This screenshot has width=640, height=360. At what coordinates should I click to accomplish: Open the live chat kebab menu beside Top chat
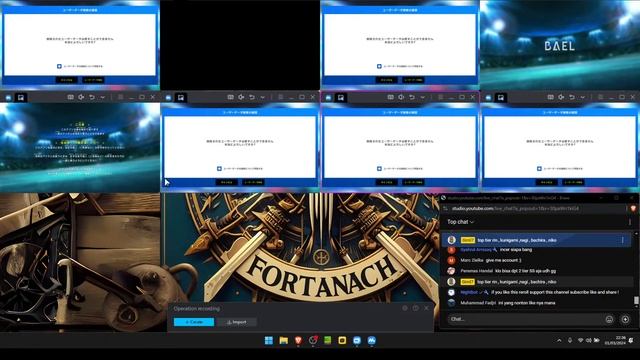pos(630,222)
